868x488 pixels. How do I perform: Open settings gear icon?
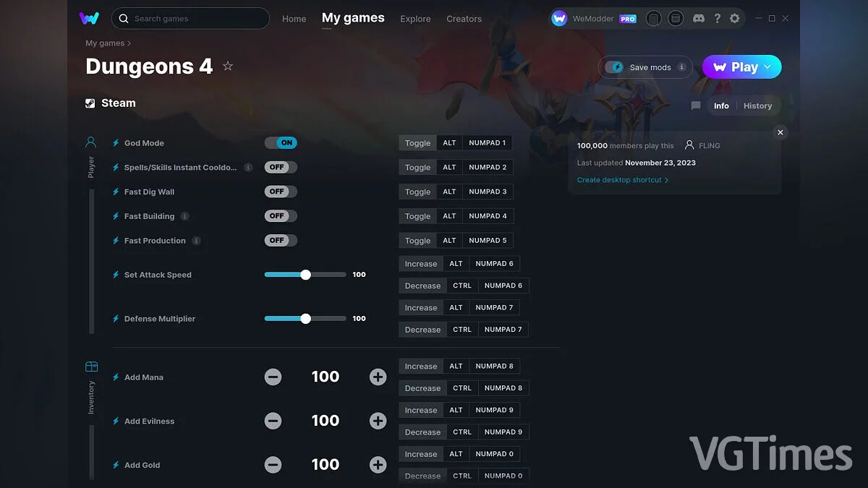[735, 19]
